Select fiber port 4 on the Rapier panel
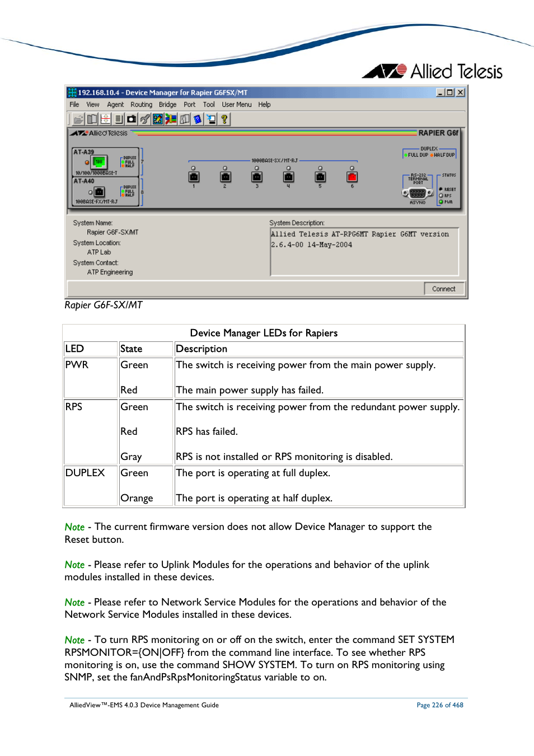534x756 pixels. 289,177
